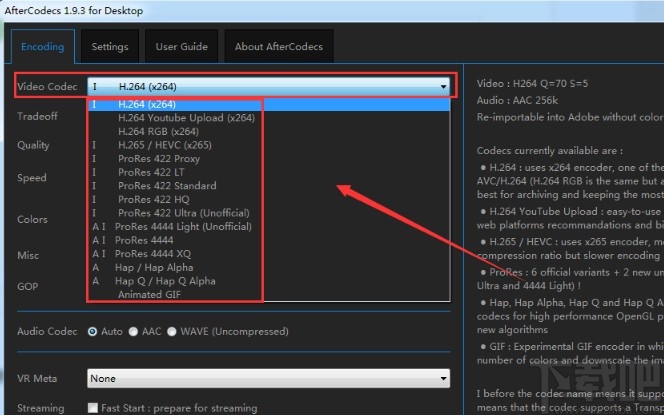The image size is (664, 415).
Task: Click the Colors label
Action: point(32,219)
